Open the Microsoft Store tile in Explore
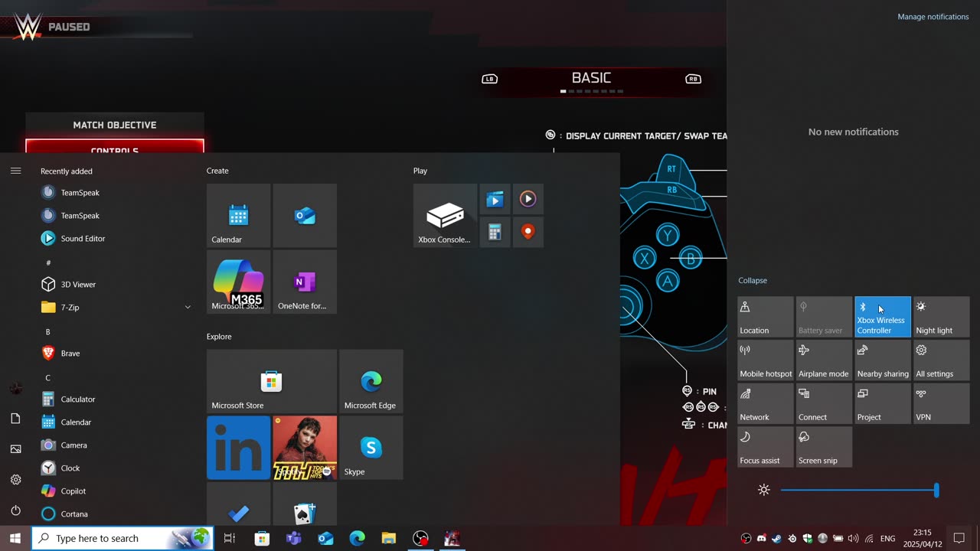This screenshot has width=980, height=551. click(x=272, y=381)
